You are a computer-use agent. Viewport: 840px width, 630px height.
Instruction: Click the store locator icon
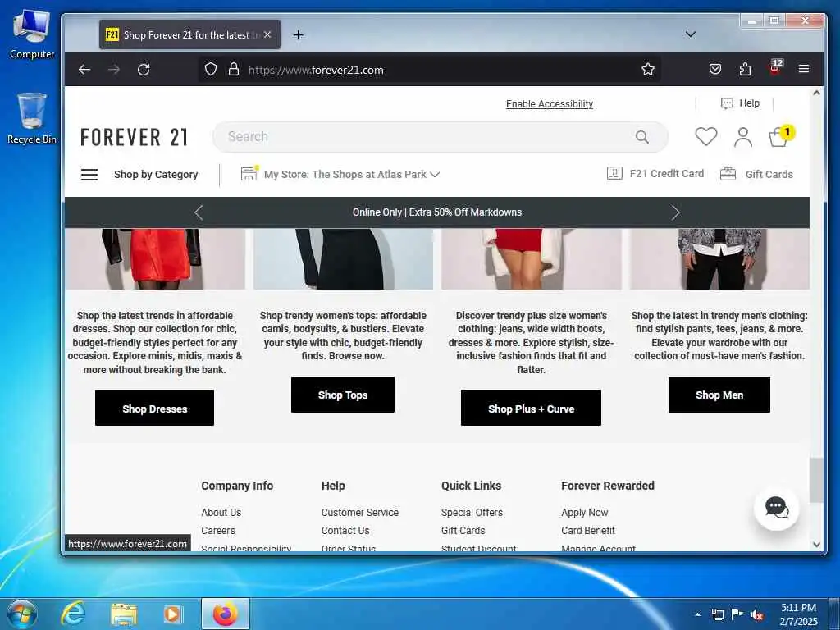(249, 173)
